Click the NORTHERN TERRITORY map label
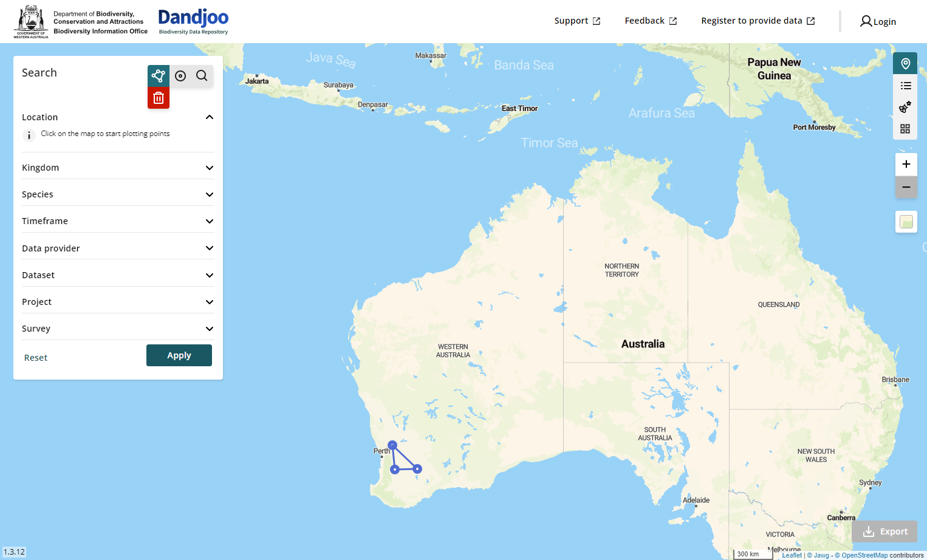Viewport: 927px width, 560px height. tap(621, 270)
